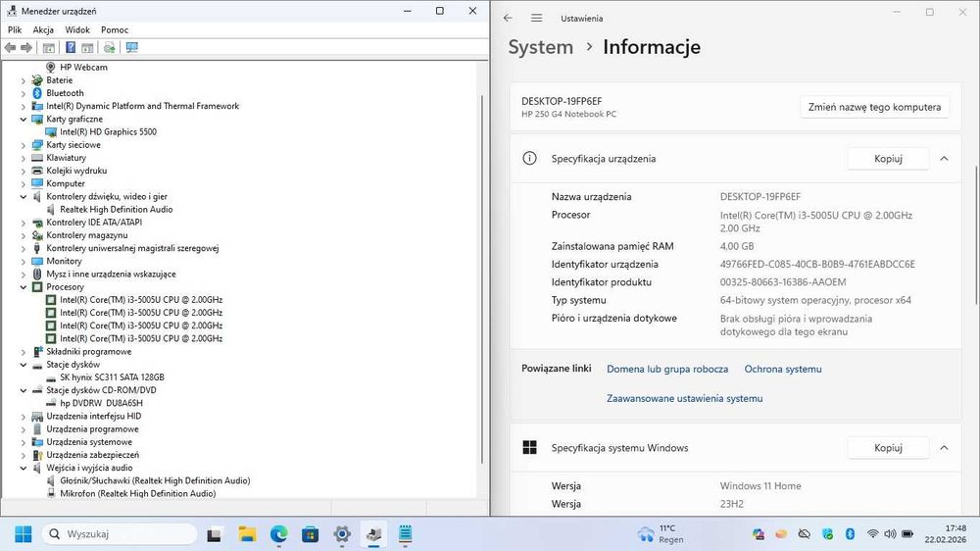
Task: Click Kopiuj for Specyfikacja systemu Windows
Action: [x=888, y=448]
